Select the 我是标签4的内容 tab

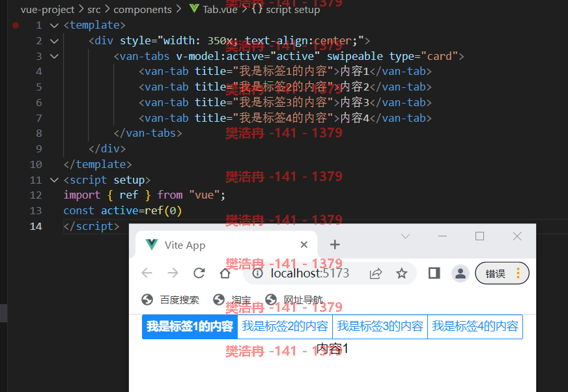[x=476, y=327]
